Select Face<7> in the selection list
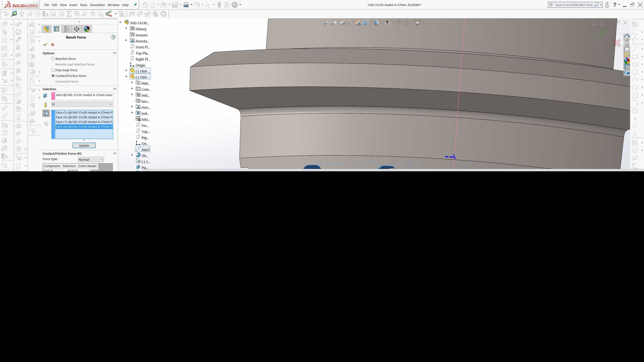644x362 pixels. click(84, 122)
